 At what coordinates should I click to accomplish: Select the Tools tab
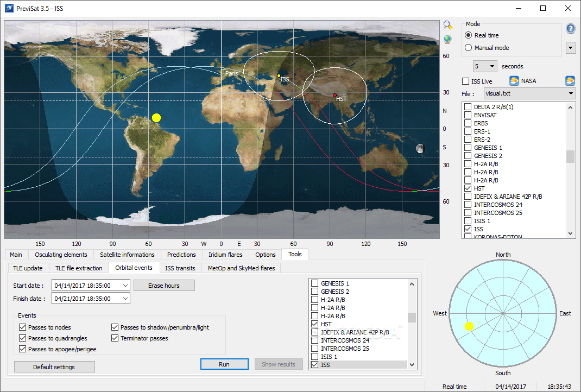point(295,254)
